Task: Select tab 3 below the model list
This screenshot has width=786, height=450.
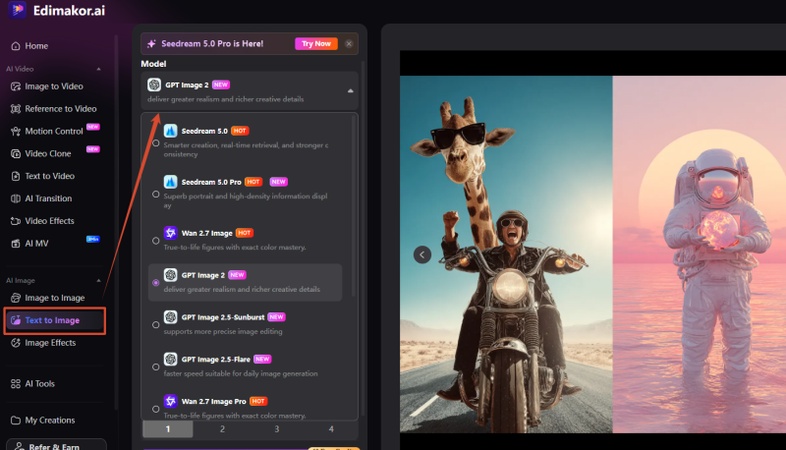Action: point(277,429)
